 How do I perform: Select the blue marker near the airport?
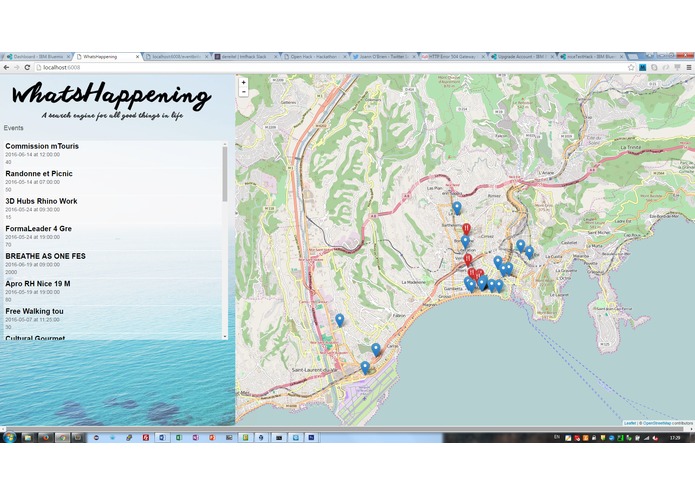[x=365, y=367]
